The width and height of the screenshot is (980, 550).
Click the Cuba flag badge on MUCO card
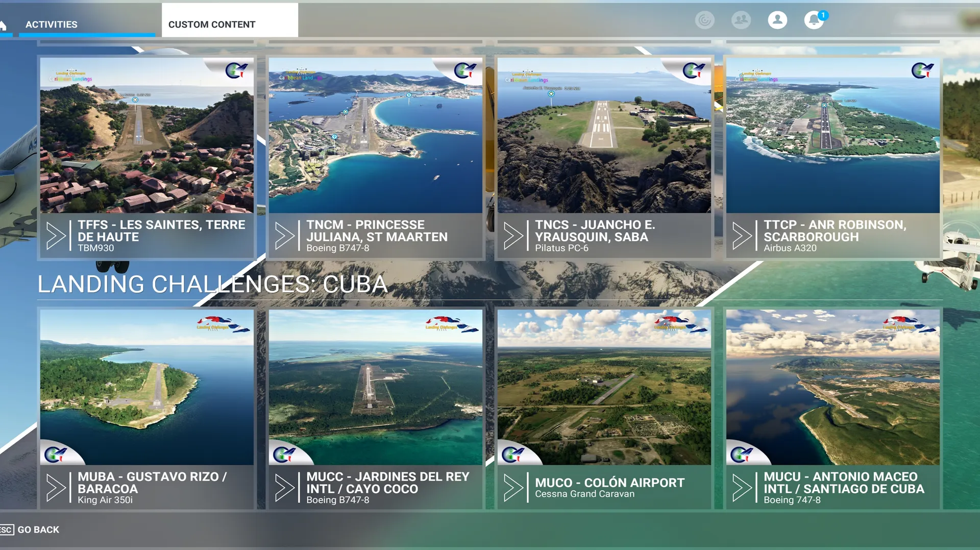(681, 324)
